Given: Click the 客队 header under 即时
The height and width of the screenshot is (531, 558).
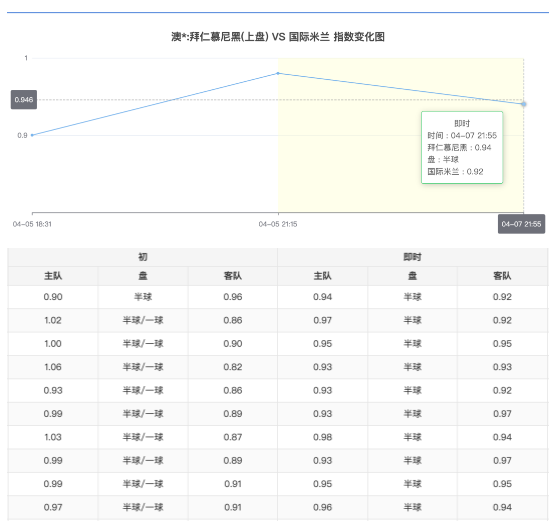Looking at the screenshot, I should 502,276.
